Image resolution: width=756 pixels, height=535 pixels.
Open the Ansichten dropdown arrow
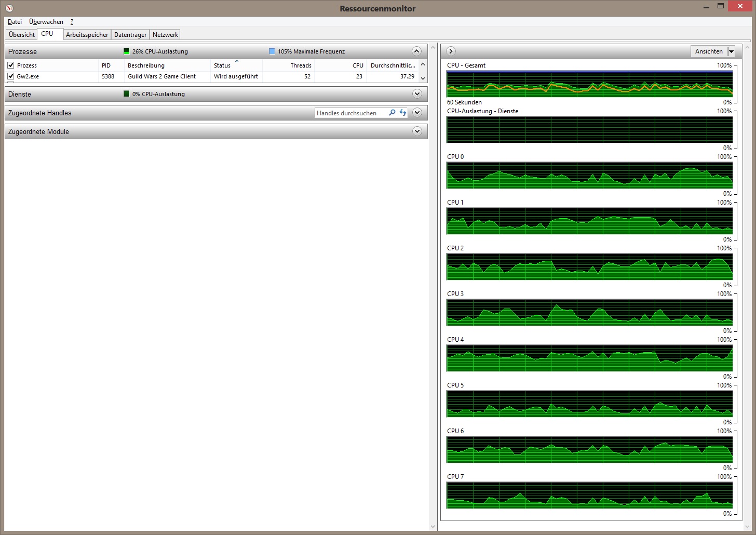[x=731, y=51]
